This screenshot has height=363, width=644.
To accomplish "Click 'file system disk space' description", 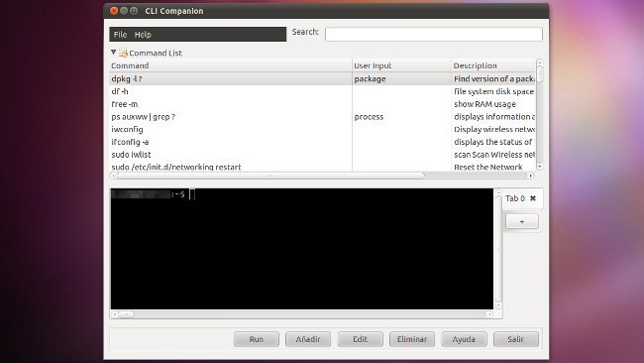I will click(x=493, y=91).
